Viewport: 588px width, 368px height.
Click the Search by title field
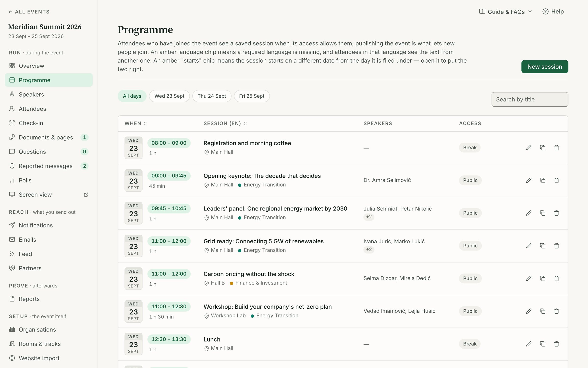530,99
